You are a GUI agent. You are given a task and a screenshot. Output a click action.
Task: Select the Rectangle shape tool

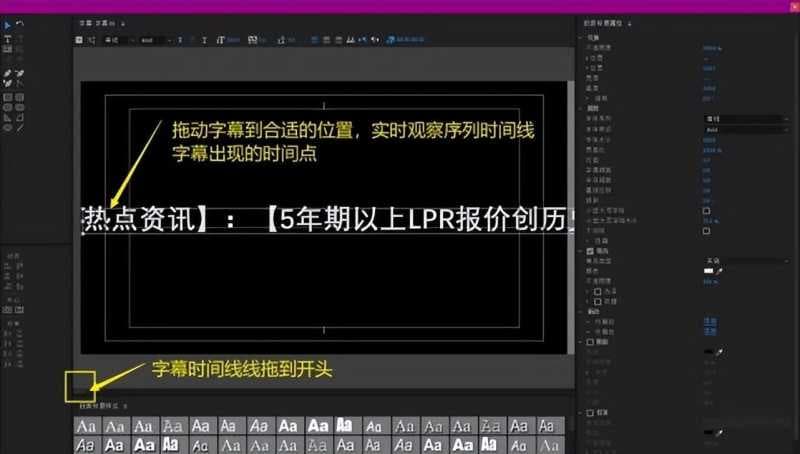7,97
